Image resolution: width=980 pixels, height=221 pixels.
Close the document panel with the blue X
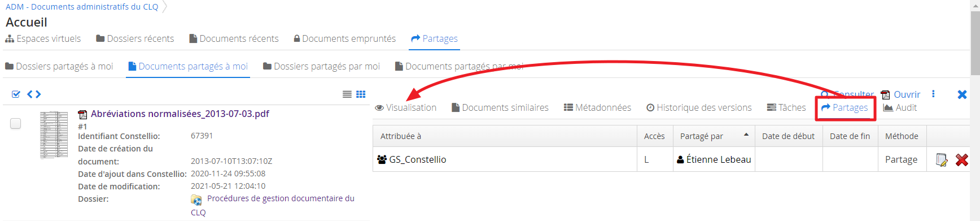tap(963, 94)
